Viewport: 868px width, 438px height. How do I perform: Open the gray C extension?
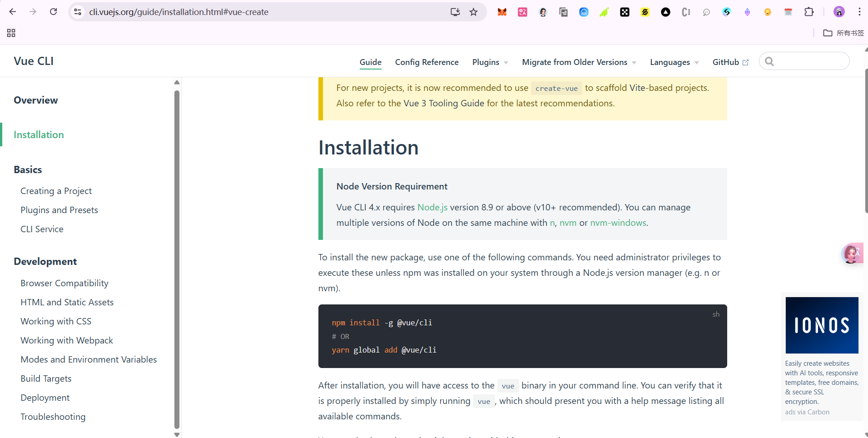[x=686, y=12]
